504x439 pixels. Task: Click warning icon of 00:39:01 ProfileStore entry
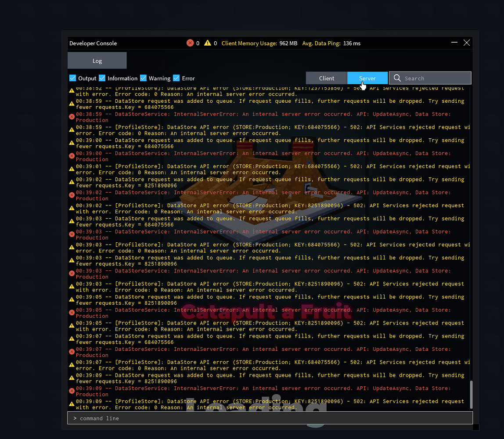pos(72,169)
